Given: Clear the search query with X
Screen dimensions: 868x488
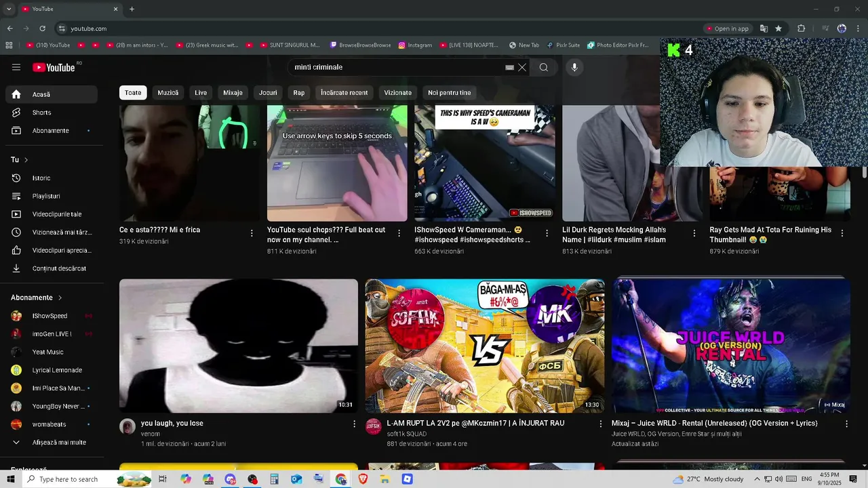Looking at the screenshot, I should click(x=522, y=67).
